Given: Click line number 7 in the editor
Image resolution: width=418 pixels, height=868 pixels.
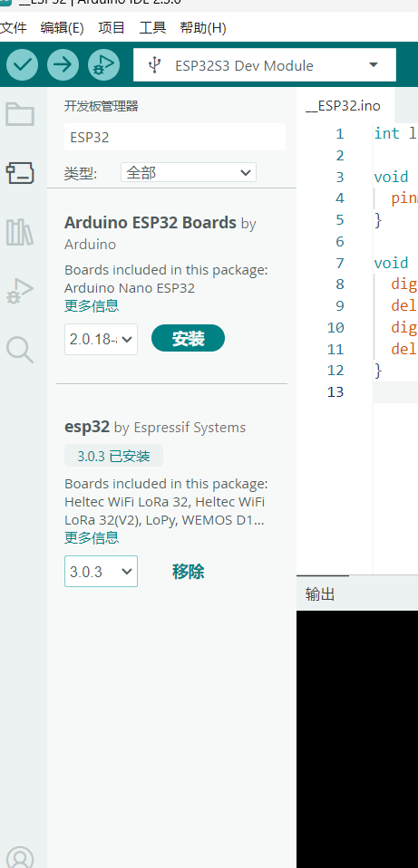Looking at the screenshot, I should [x=339, y=263].
